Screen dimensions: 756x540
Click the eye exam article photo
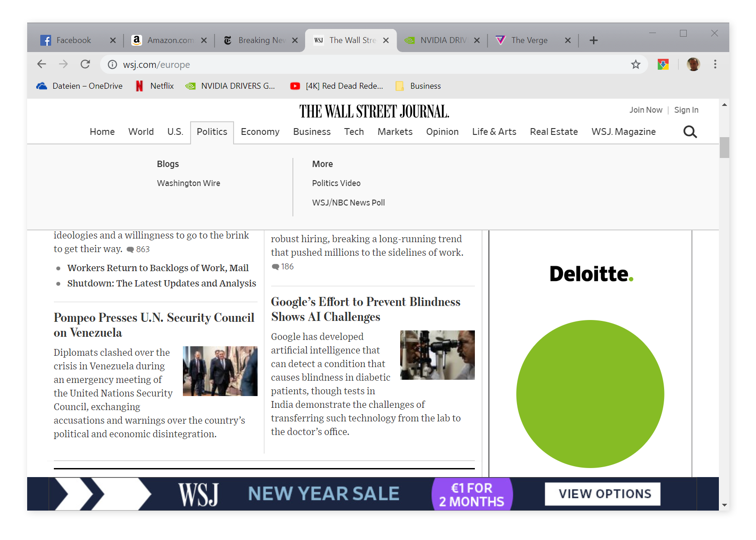coord(438,355)
